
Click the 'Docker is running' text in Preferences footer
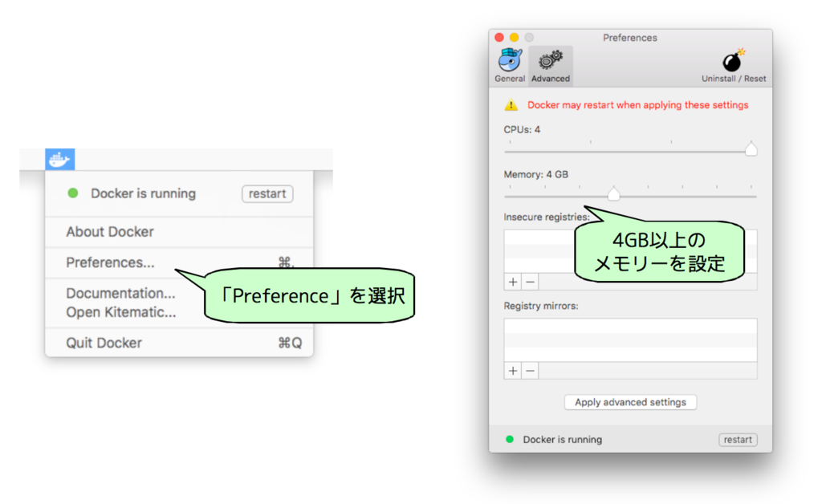coord(562,440)
